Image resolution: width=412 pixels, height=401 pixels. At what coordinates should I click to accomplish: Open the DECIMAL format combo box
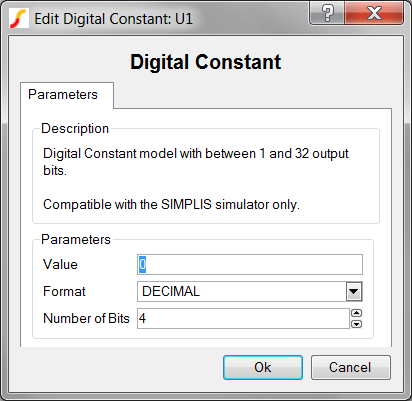coord(250,292)
